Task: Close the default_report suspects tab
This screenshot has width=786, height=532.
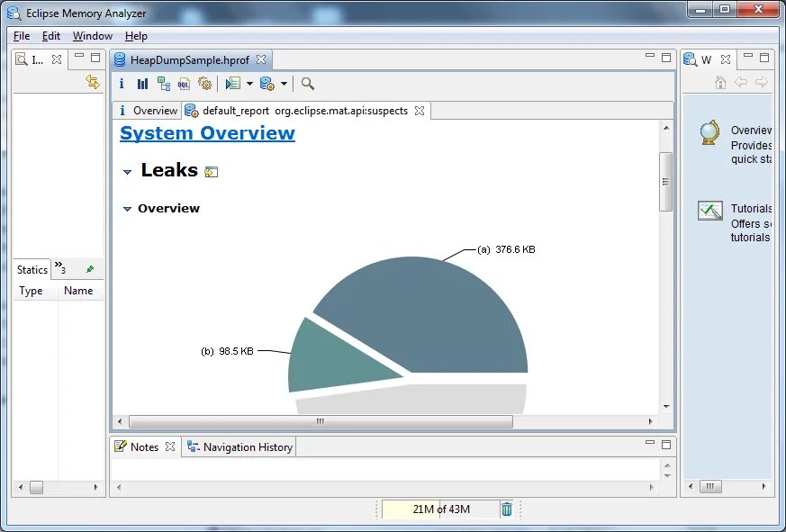Action: pos(420,111)
